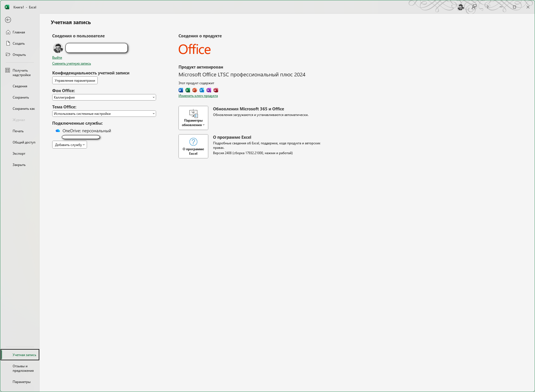Click the Продукт активирован text
Screen dimensions: 535x392
(201, 67)
